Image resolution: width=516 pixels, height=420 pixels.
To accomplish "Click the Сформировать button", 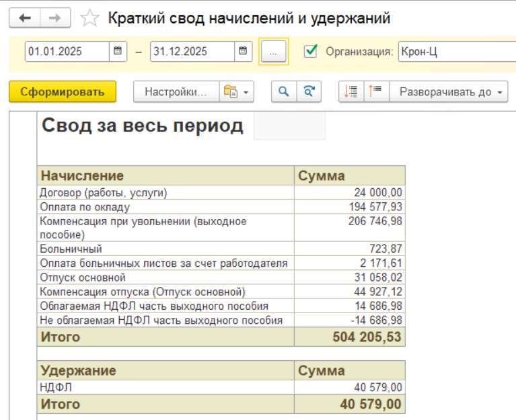I will click(x=63, y=91).
